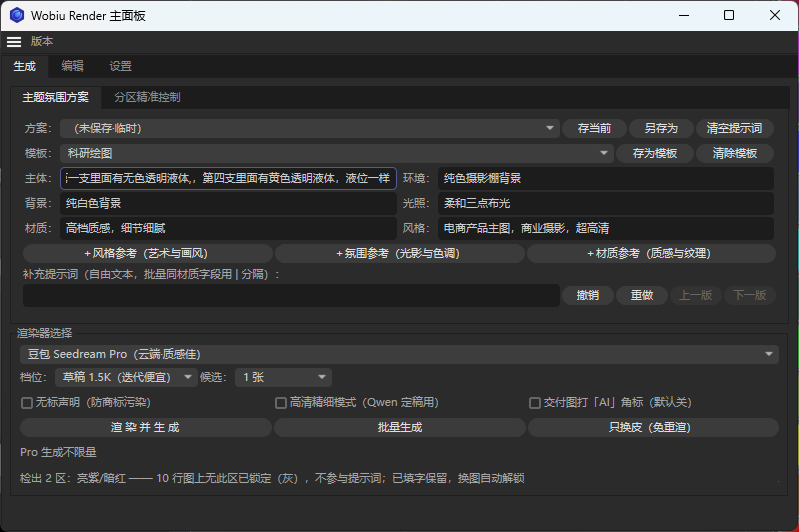Focus the 补充提示词 text box
Image resolution: width=799 pixels, height=532 pixels.
click(291, 296)
